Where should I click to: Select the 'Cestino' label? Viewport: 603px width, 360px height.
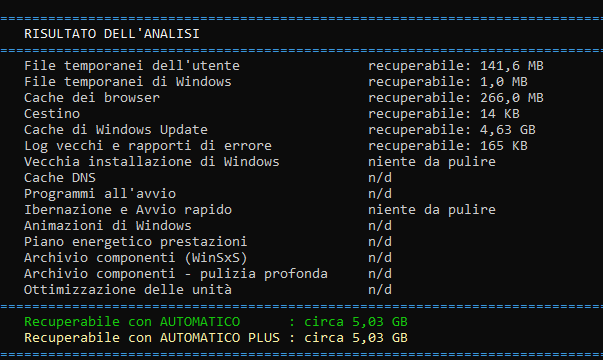pos(52,114)
